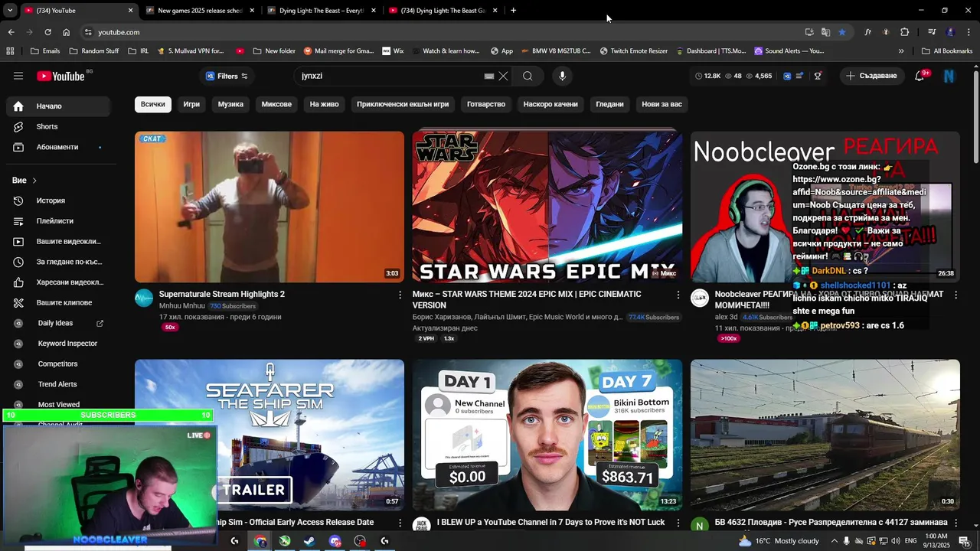The width and height of the screenshot is (980, 551).
Task: Select the На живо filter chip
Action: click(x=324, y=104)
